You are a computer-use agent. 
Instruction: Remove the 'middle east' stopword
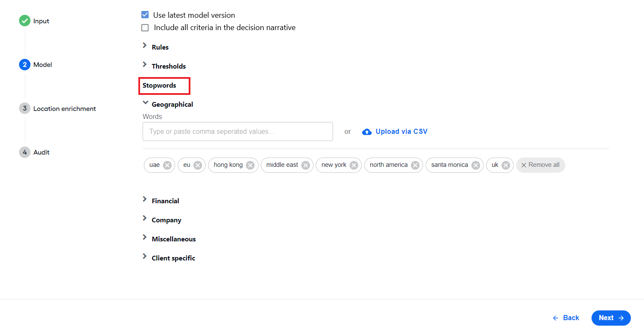click(x=305, y=165)
